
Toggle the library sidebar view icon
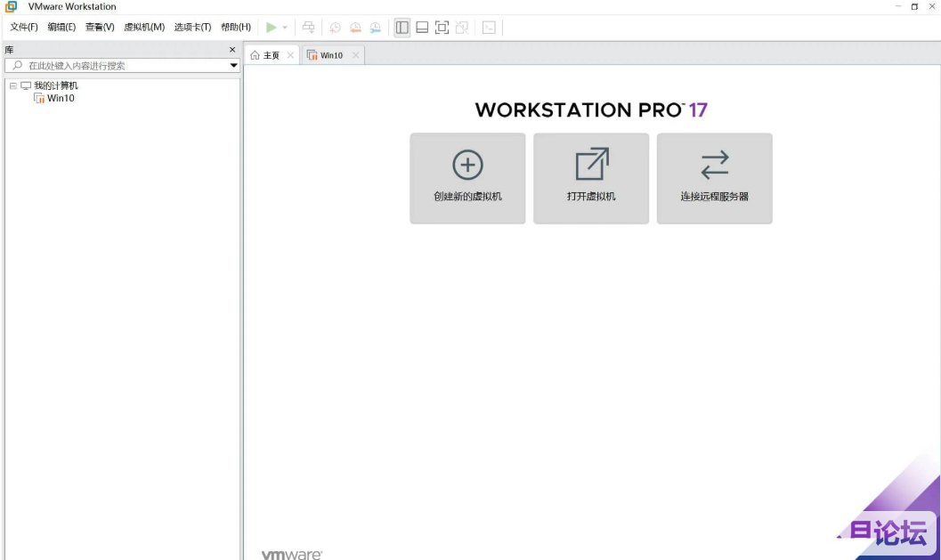pyautogui.click(x=402, y=28)
